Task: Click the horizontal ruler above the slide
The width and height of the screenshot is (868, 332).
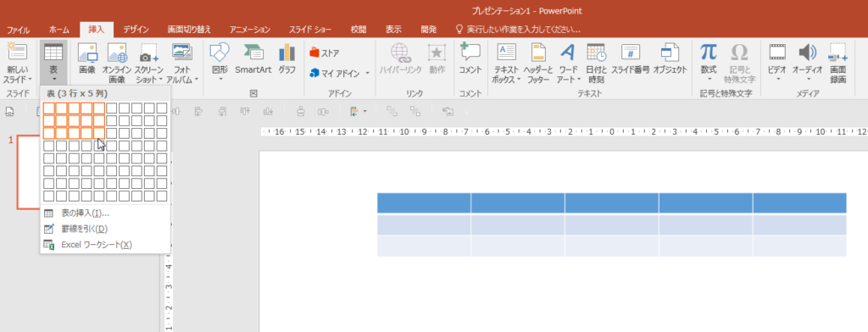Action: pos(564,132)
